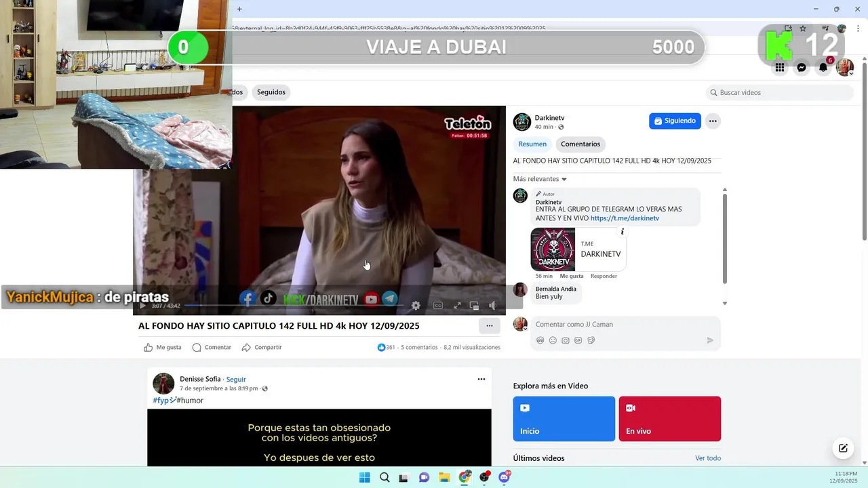The image size is (868, 488).
Task: Open the Windows Start menu
Action: (x=364, y=477)
